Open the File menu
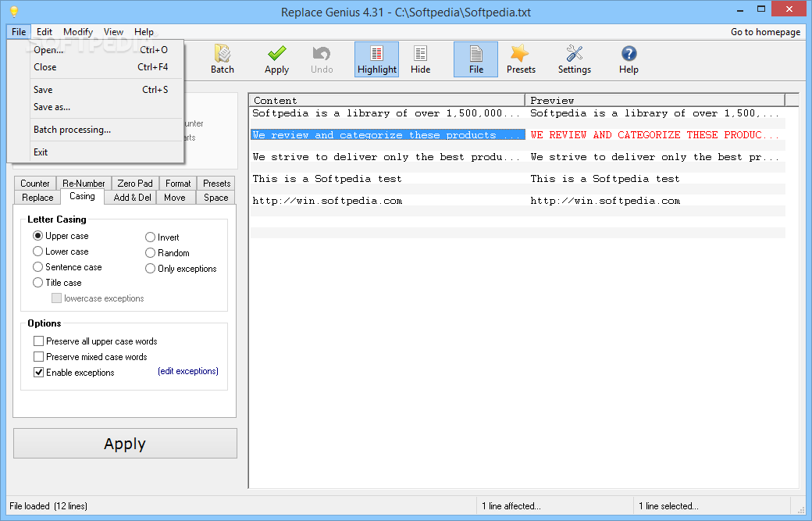The width and height of the screenshot is (812, 521). [19, 31]
